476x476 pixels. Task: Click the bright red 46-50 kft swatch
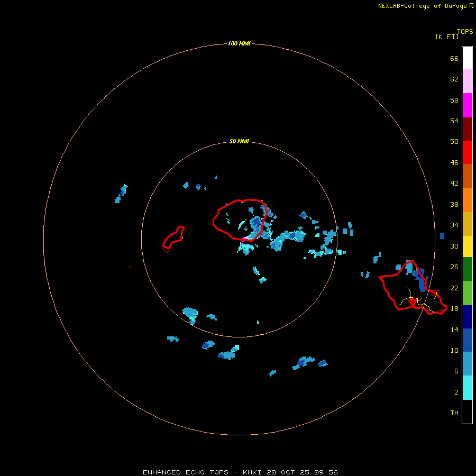coord(467,152)
